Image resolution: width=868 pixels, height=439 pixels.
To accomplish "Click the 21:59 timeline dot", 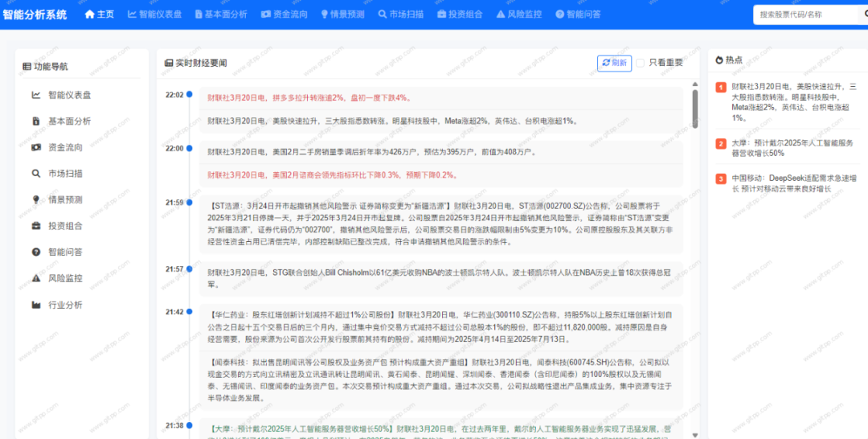I will tap(190, 203).
